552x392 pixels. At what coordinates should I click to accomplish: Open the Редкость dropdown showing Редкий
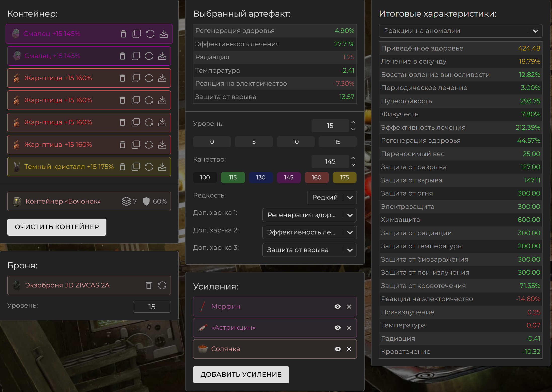(332, 198)
